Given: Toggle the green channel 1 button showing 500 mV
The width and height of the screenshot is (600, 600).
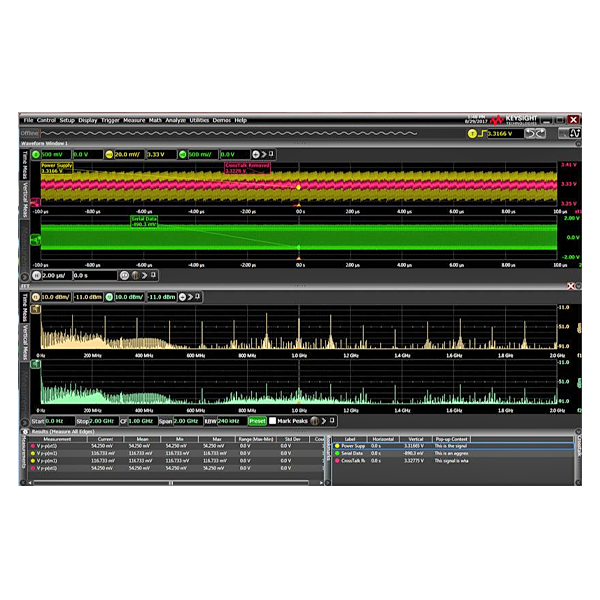Looking at the screenshot, I should [36, 155].
